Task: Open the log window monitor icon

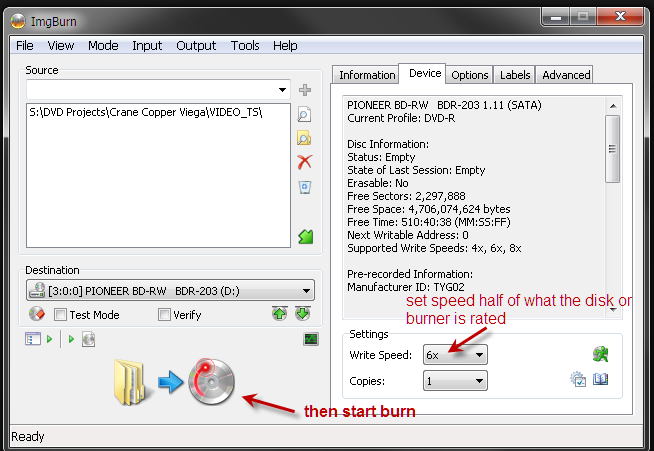Action: coord(310,340)
